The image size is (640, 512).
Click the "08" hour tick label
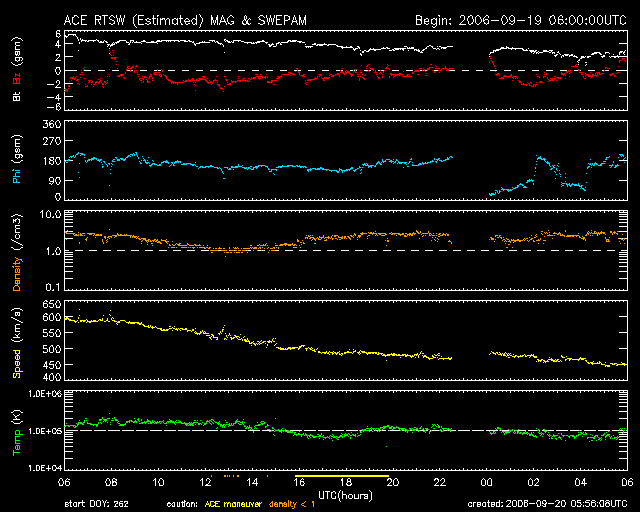[111, 482]
